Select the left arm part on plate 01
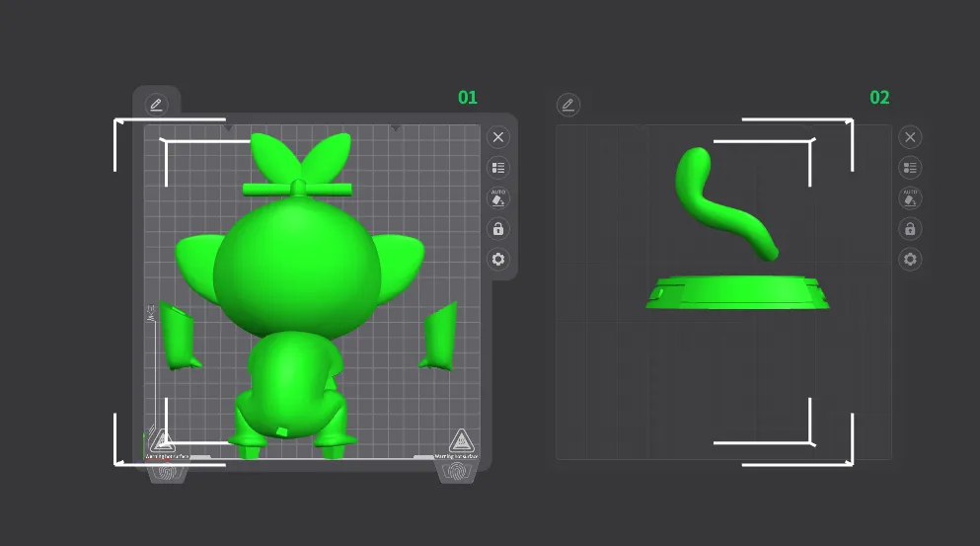This screenshot has width=980, height=546. (181, 336)
